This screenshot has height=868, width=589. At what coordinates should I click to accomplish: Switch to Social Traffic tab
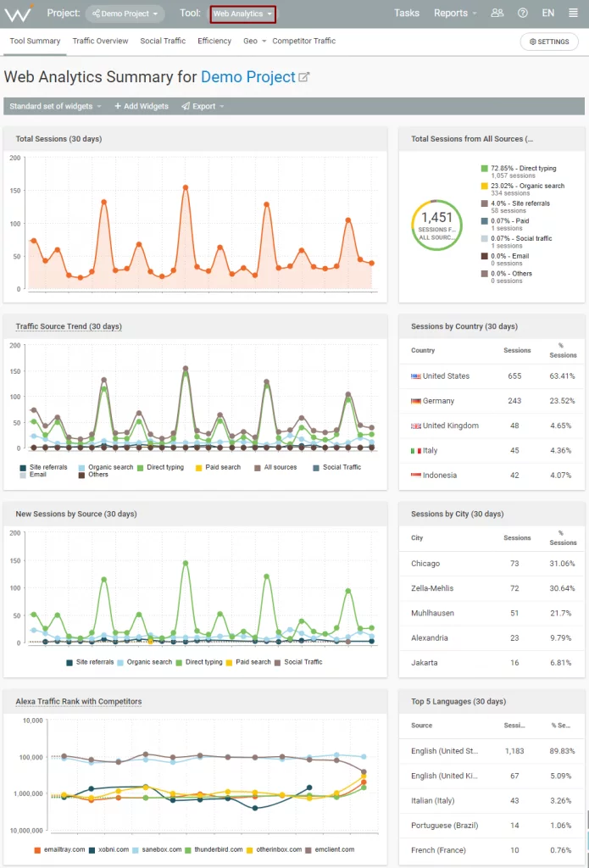point(163,41)
